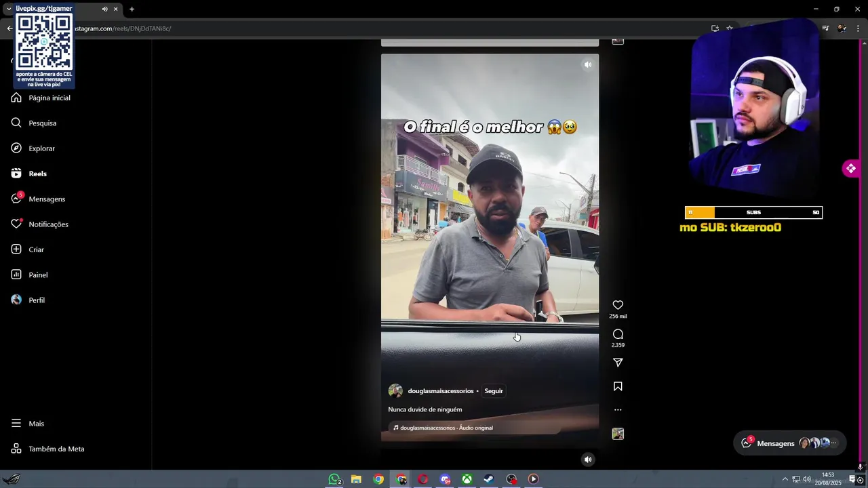
Task: Read caption 'Nunca duvide de ninguém'
Action: click(x=425, y=409)
